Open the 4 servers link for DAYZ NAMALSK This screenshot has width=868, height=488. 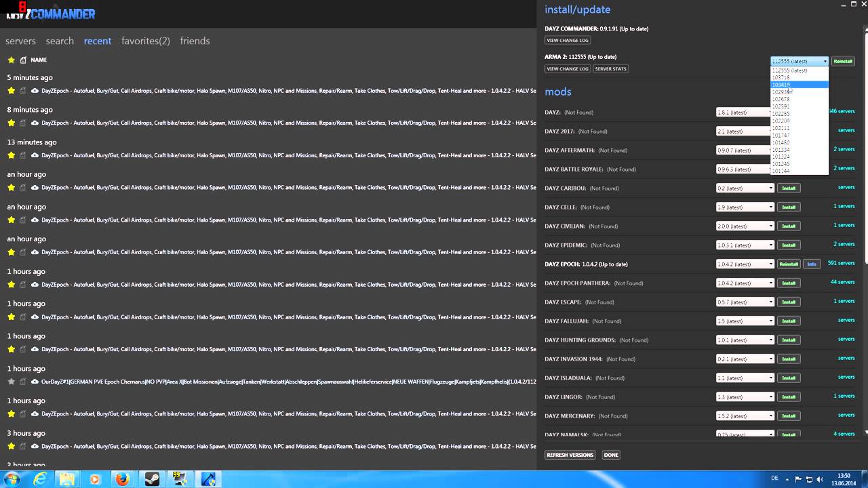pyautogui.click(x=844, y=434)
